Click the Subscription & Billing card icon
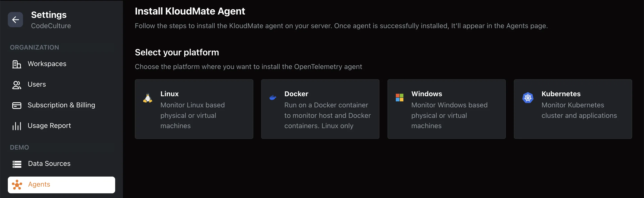 point(17,105)
